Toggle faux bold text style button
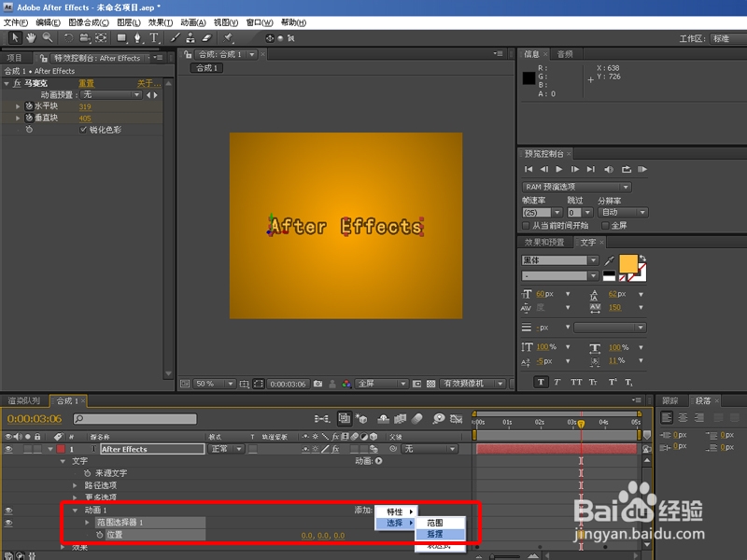Screen dimensions: 747x560 (x=541, y=382)
